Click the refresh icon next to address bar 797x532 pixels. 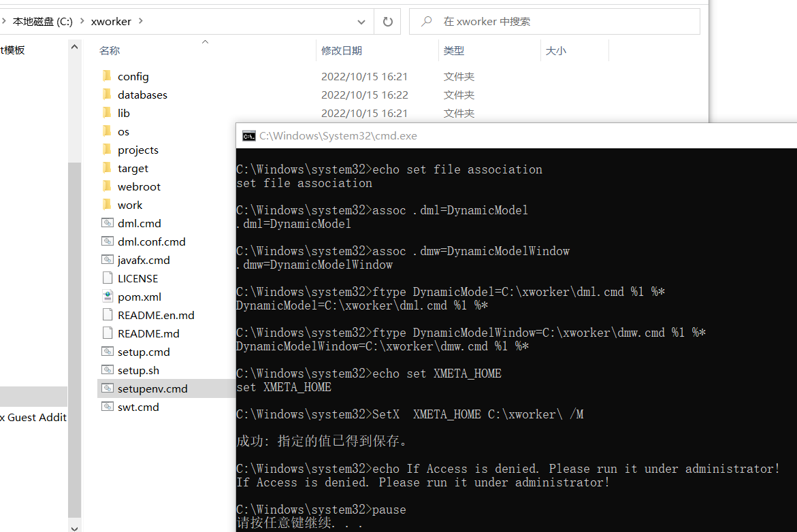[387, 21]
